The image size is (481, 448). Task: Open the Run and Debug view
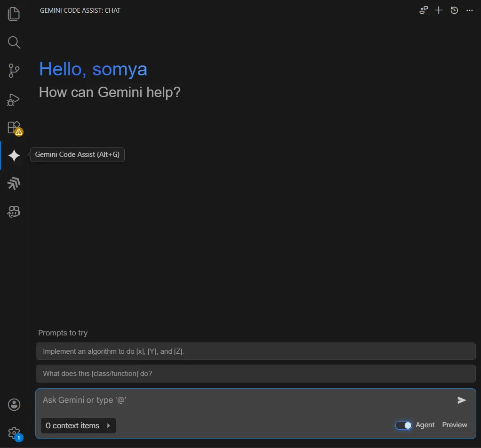14,99
